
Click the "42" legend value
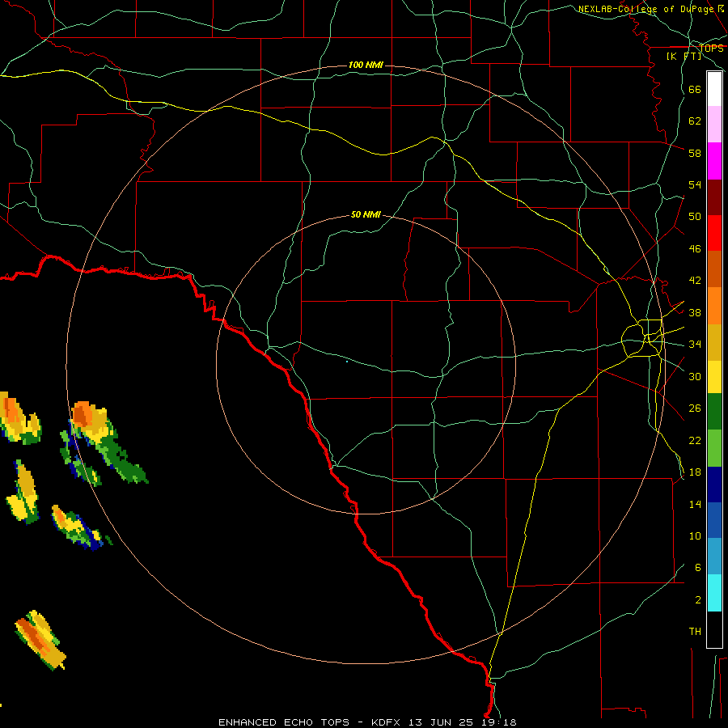(x=695, y=281)
